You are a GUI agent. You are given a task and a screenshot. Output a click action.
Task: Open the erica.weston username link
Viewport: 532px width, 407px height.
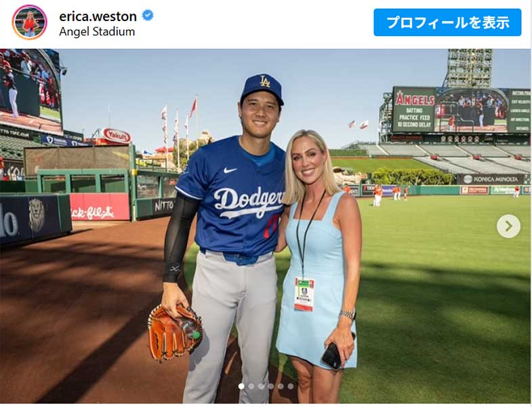pos(98,16)
